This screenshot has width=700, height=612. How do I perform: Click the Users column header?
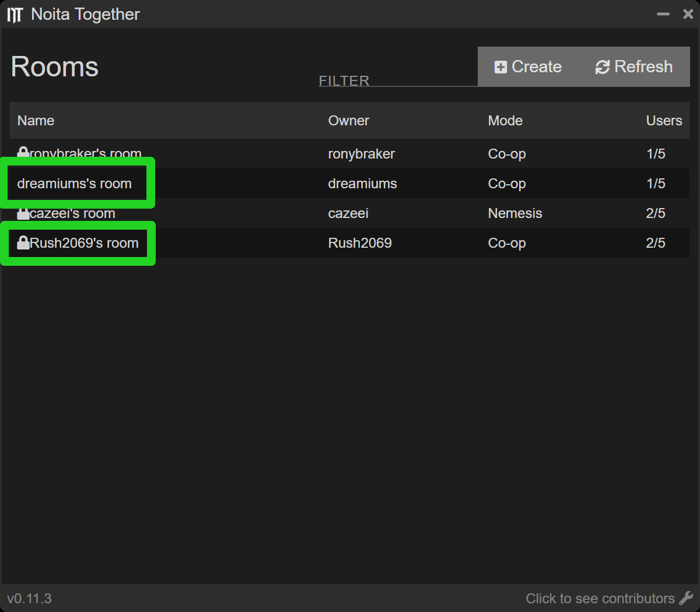point(664,121)
